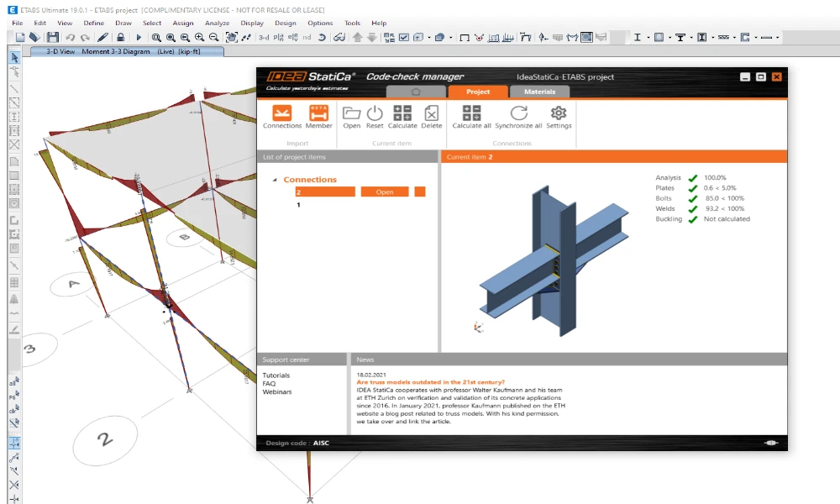
Task: Switch to the Materials tab
Action: (x=539, y=92)
